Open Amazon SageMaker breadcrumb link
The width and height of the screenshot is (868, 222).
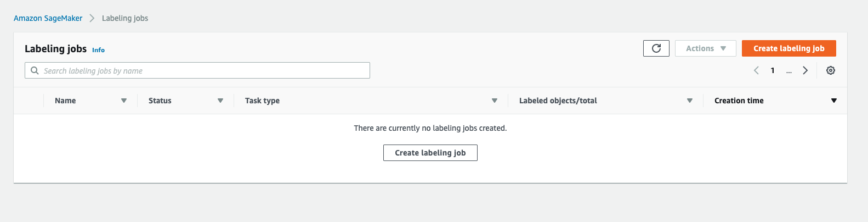(48, 18)
